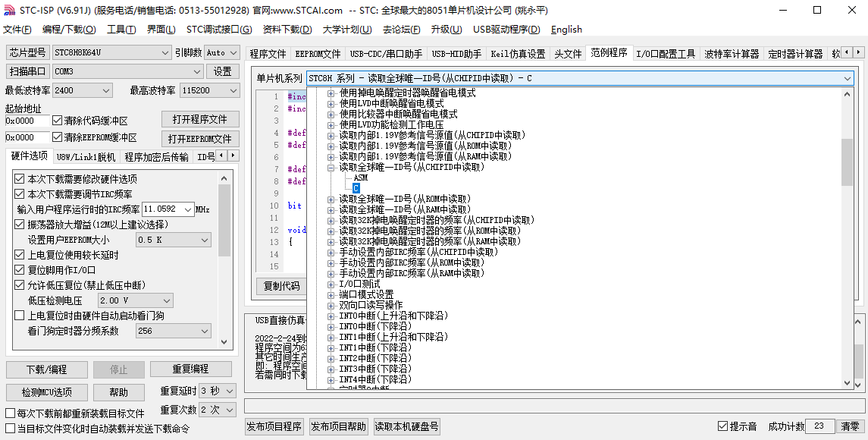
Task: Click 打开程序文件 button
Action: click(200, 119)
